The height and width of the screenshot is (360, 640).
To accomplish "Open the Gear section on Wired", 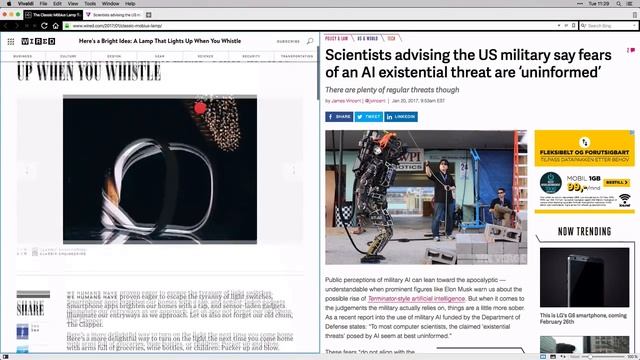I will point(160,56).
